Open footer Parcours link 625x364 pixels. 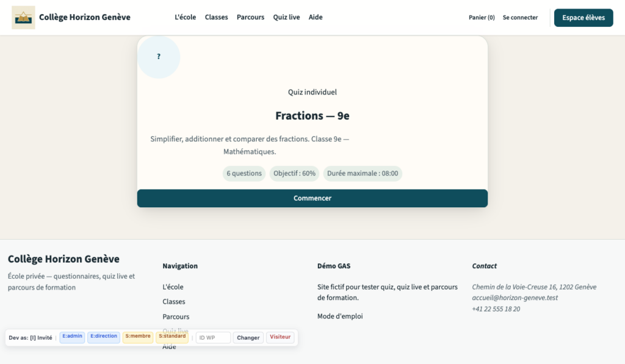(176, 316)
